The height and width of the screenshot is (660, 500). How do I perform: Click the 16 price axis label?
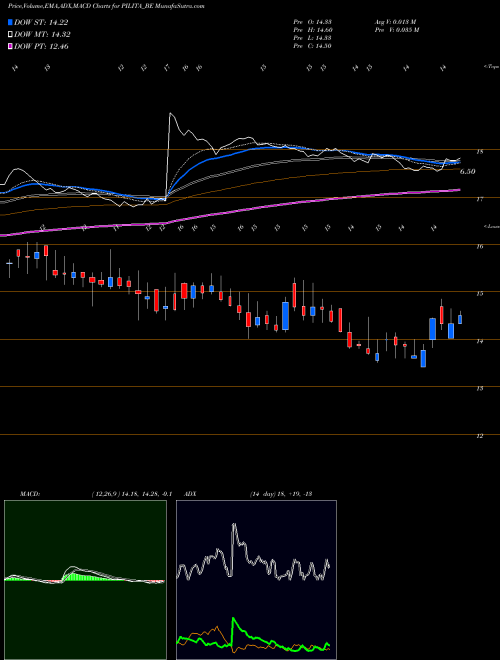(479, 247)
